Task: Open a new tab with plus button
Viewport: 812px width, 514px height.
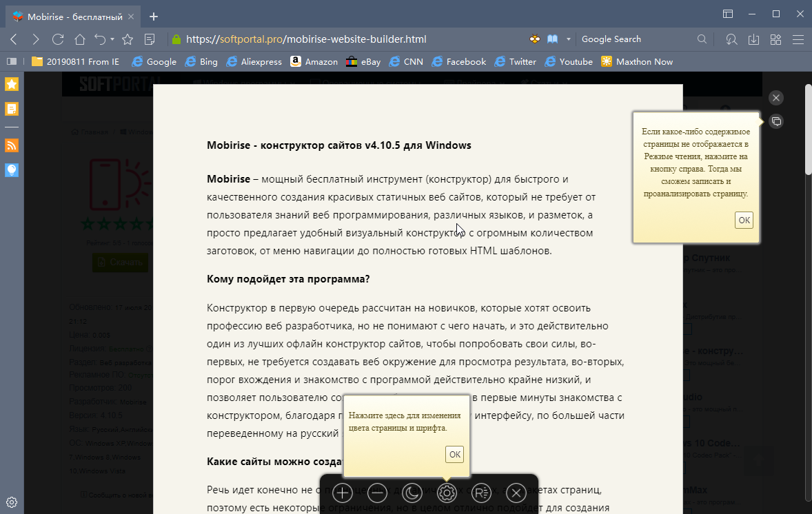Action: tap(153, 17)
